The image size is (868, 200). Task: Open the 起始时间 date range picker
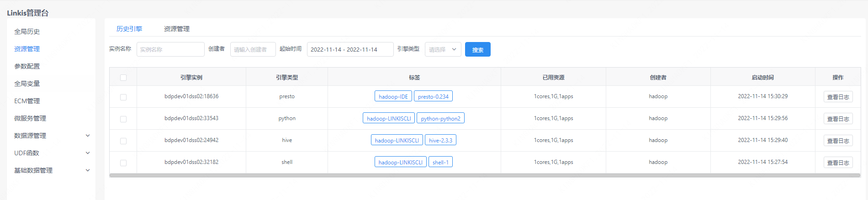350,49
